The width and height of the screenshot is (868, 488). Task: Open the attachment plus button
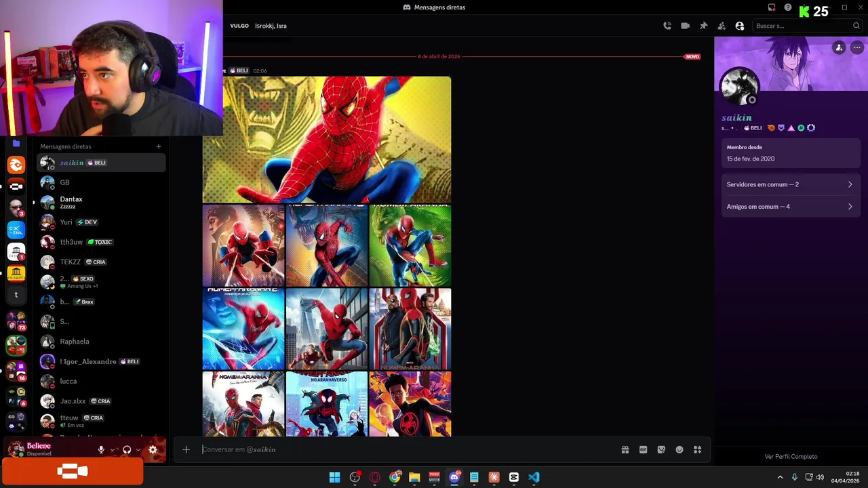(x=186, y=449)
